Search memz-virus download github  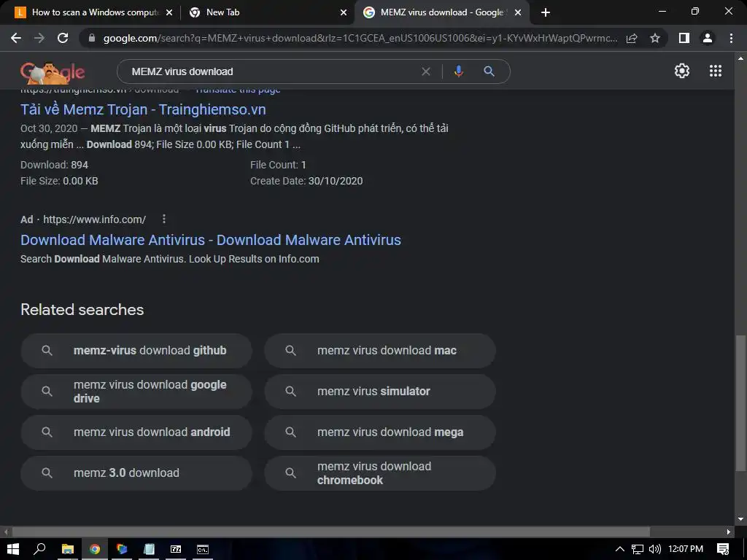pyautogui.click(x=136, y=351)
